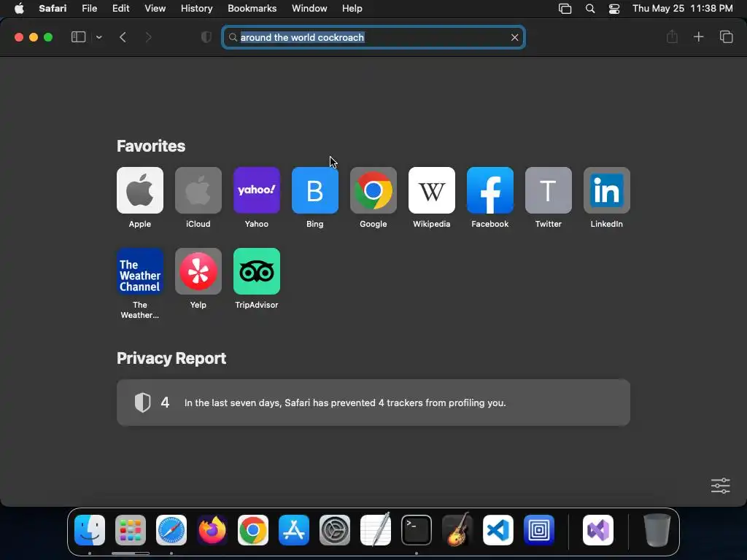Viewport: 747px width, 560px height.
Task: Launch Firefox from the Dock
Action: pos(212,530)
